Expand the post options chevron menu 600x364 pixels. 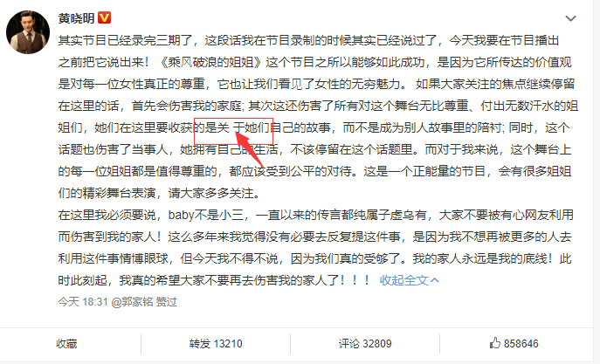(x=570, y=18)
